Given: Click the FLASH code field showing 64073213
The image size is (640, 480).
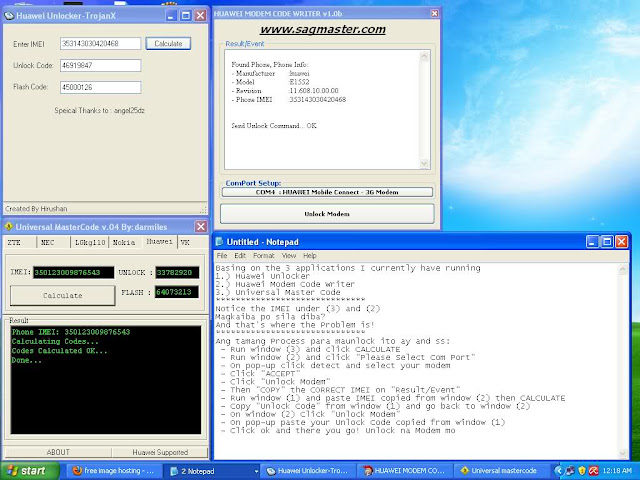Looking at the screenshot, I should [176, 292].
